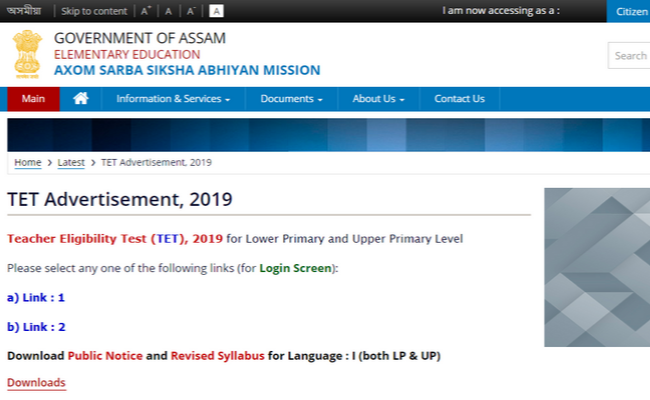Screen dimensions: 650x400
Task: Expand Information & Services dropdown menu
Action: coord(173,99)
